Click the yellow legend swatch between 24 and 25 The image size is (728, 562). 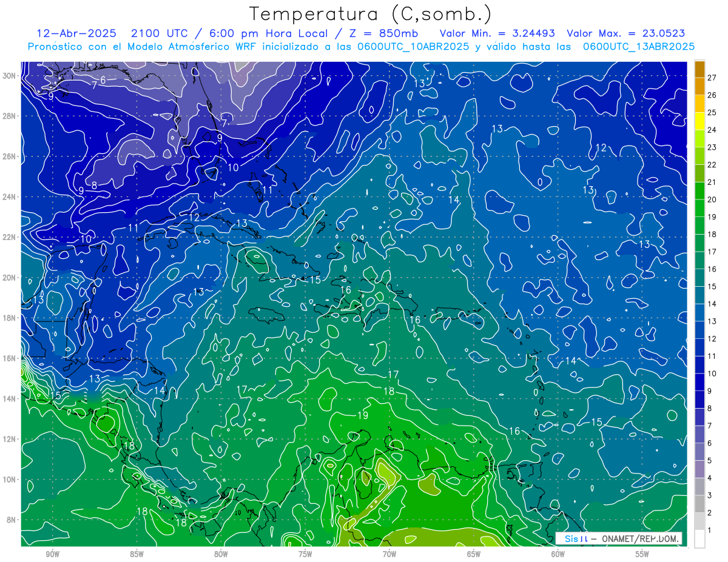tap(699, 121)
